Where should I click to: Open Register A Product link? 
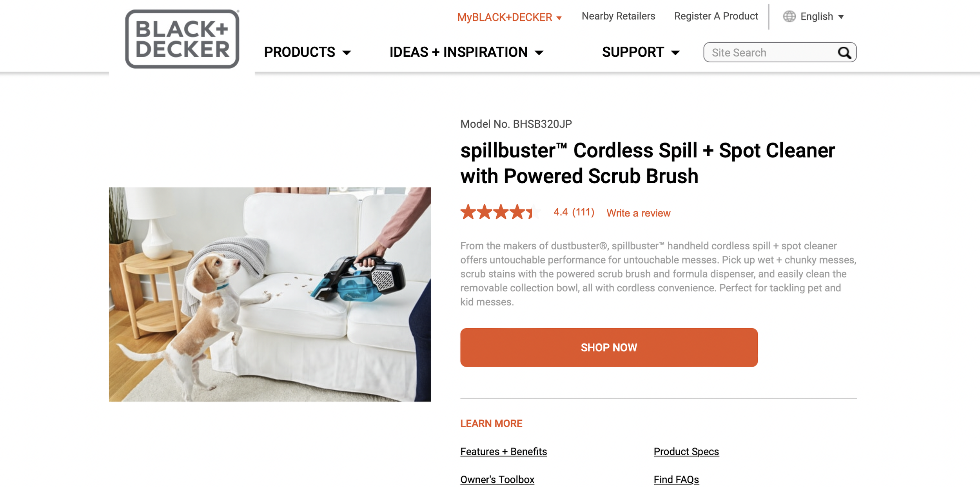(x=716, y=16)
